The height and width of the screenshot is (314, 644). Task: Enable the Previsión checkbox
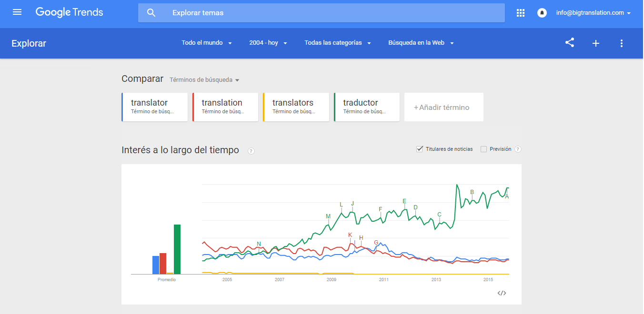pos(484,149)
